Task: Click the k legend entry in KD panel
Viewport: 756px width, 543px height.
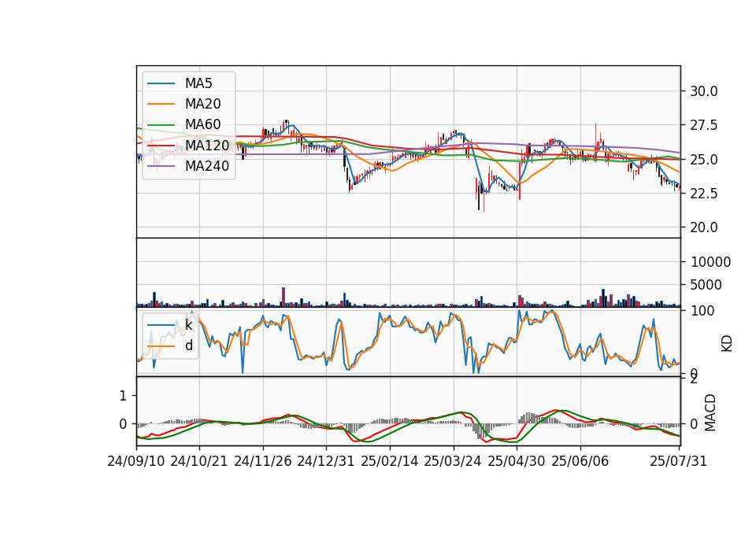Action: click(188, 325)
